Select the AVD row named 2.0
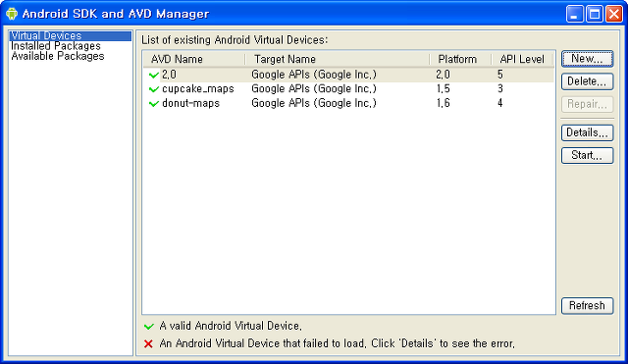Image resolution: width=628 pixels, height=364 pixels. [x=348, y=75]
